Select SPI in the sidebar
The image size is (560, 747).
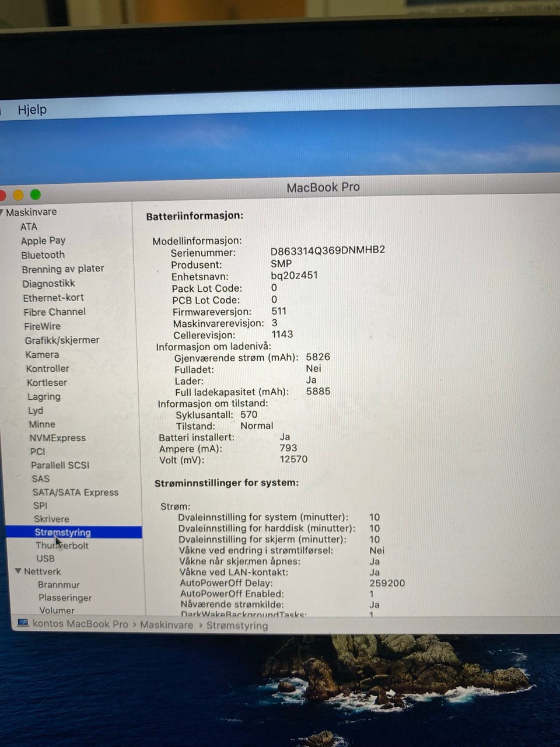(x=40, y=505)
